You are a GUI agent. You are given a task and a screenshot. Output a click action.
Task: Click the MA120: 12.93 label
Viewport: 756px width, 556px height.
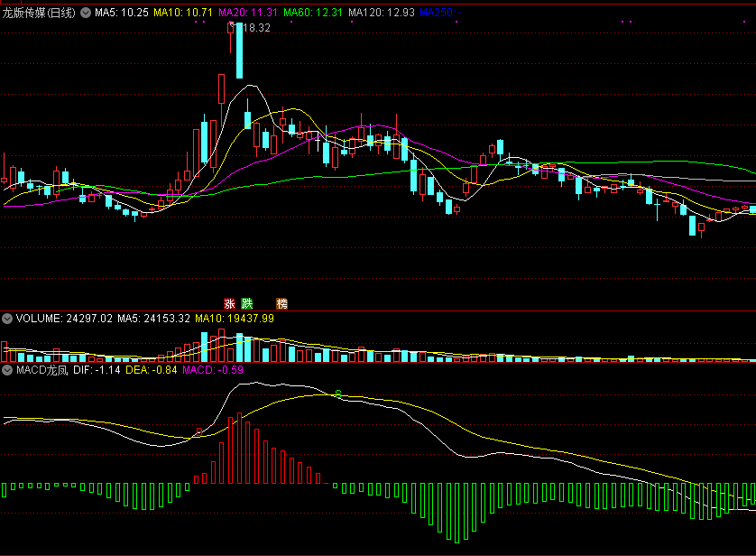click(x=382, y=13)
